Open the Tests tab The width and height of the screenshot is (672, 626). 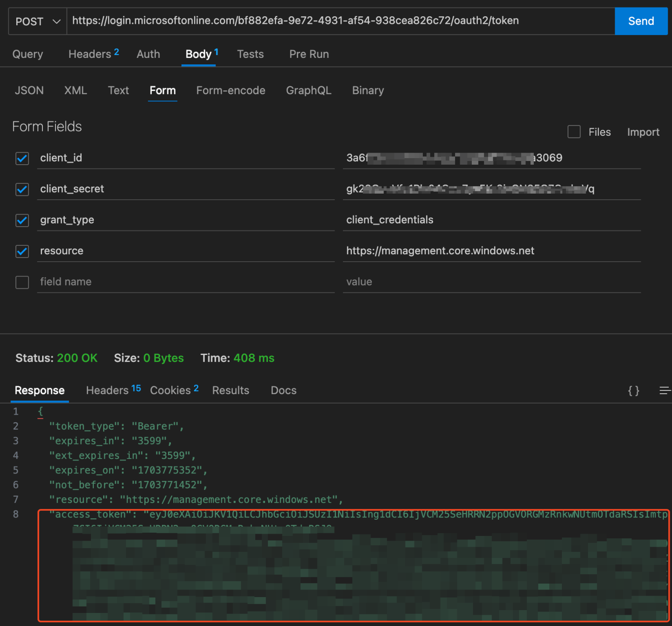(x=250, y=54)
